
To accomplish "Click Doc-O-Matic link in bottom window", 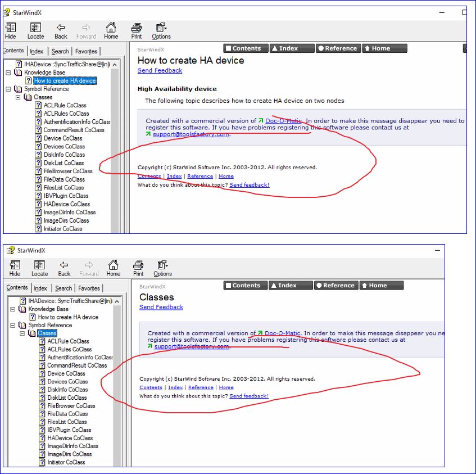I will pos(282,333).
